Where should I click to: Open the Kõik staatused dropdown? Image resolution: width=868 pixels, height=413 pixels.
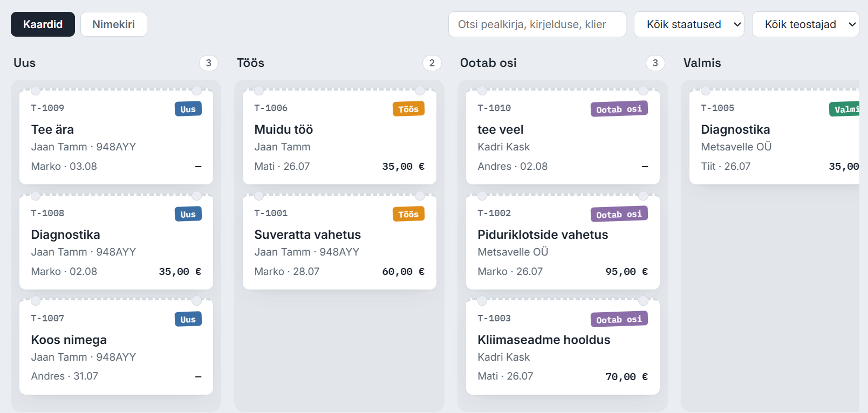[689, 24]
